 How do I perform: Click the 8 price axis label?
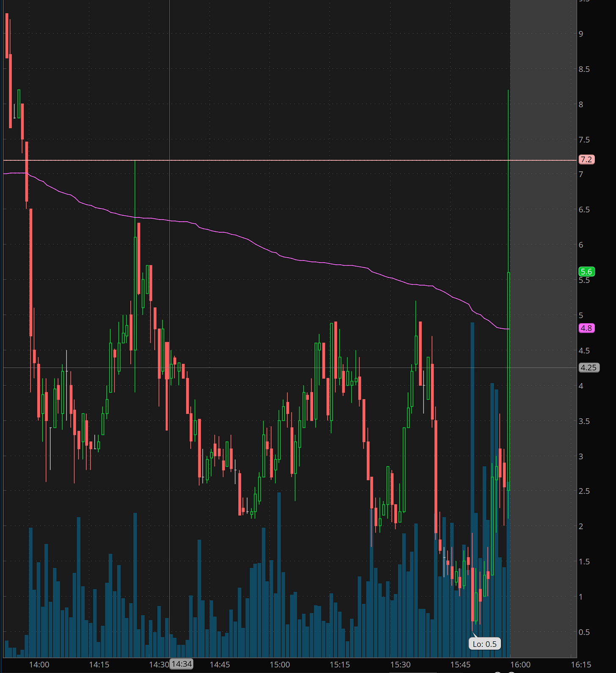[581, 104]
